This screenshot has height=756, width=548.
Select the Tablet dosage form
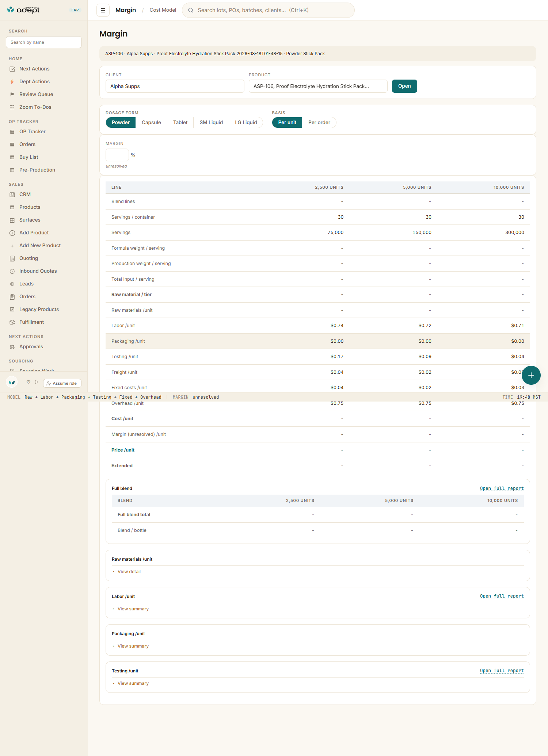[x=180, y=123]
